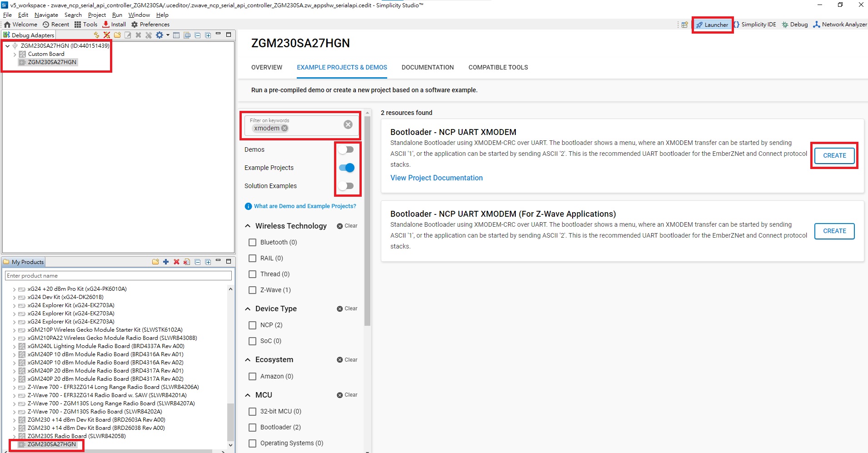Open the OVERVIEW tab
The width and height of the screenshot is (868, 453).
[x=267, y=67]
